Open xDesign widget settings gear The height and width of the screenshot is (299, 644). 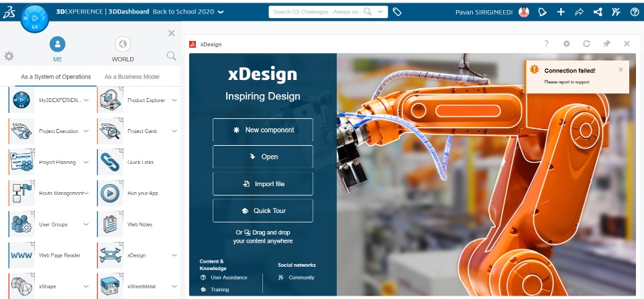tap(566, 44)
